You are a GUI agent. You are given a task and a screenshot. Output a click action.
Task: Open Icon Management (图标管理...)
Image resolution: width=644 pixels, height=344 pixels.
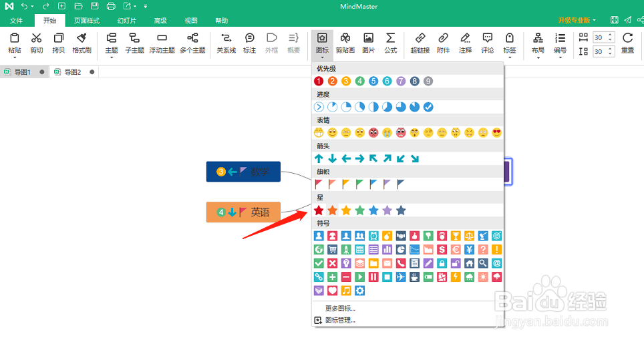340,320
